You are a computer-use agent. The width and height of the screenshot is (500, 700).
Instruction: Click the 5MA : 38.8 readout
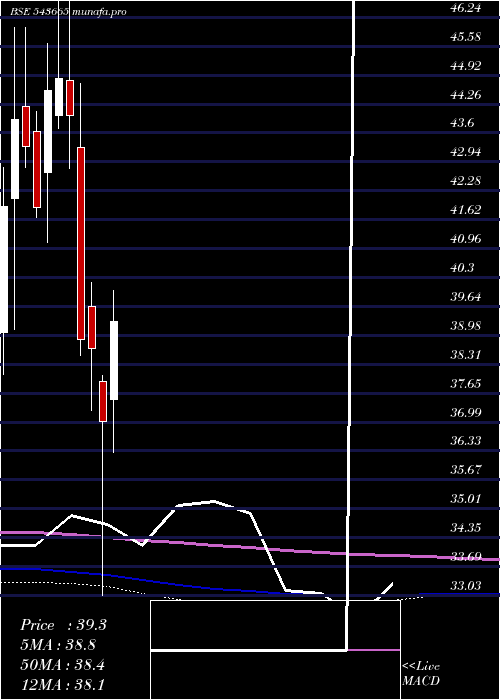click(58, 645)
